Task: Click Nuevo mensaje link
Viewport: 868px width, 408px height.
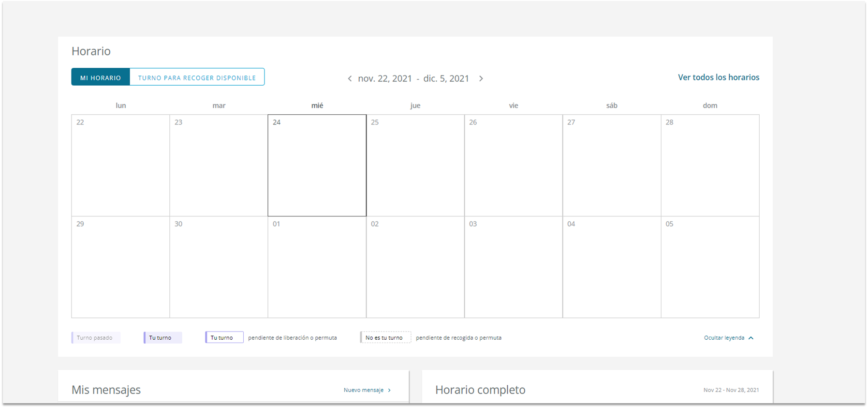Action: tap(363, 390)
